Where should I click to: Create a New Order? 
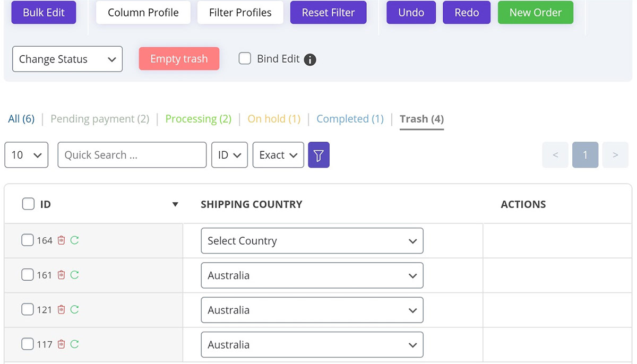[x=536, y=13]
